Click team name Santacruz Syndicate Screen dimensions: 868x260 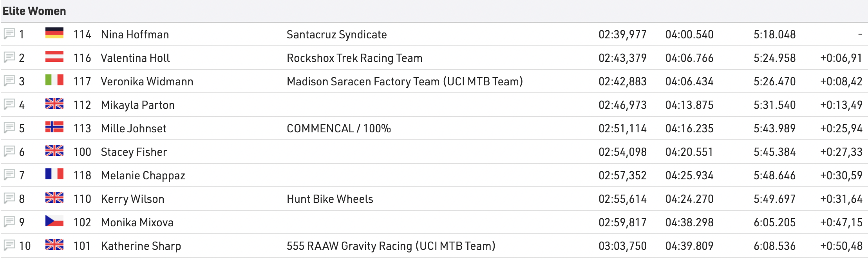tap(336, 34)
